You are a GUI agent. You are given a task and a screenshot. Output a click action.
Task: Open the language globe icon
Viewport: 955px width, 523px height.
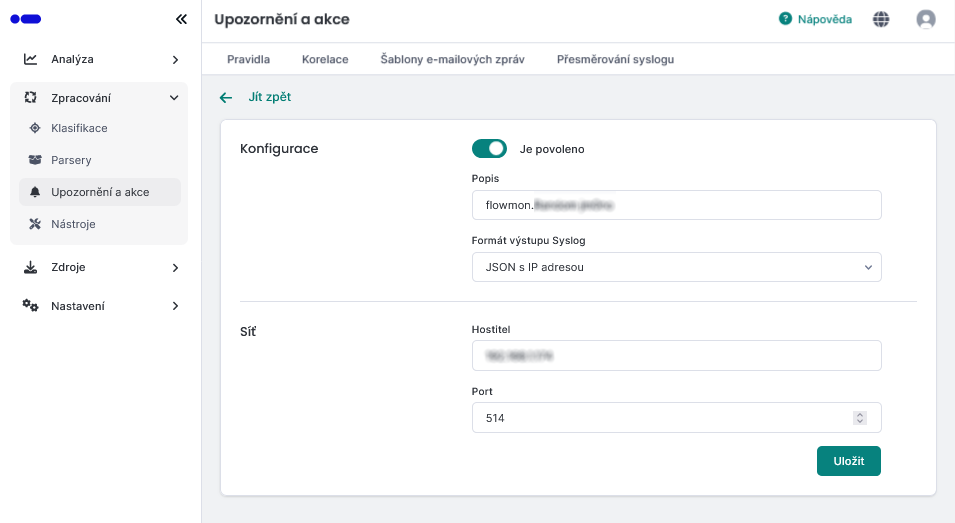click(x=881, y=19)
